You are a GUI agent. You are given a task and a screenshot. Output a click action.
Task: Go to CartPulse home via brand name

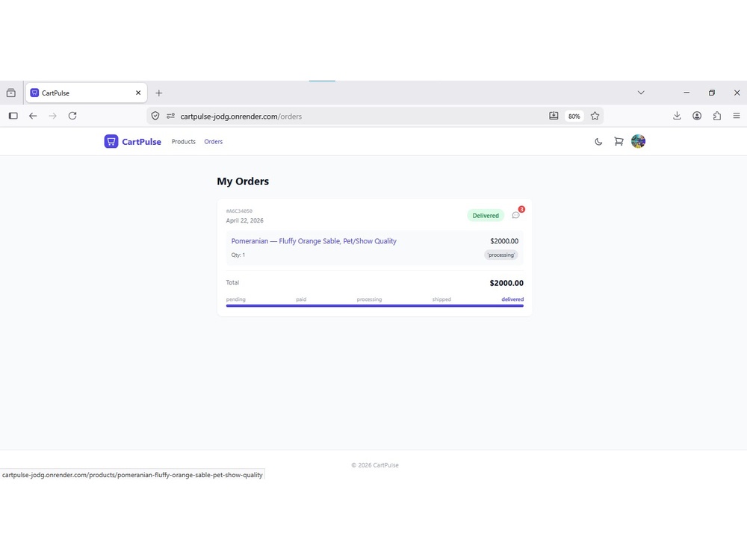pyautogui.click(x=141, y=142)
